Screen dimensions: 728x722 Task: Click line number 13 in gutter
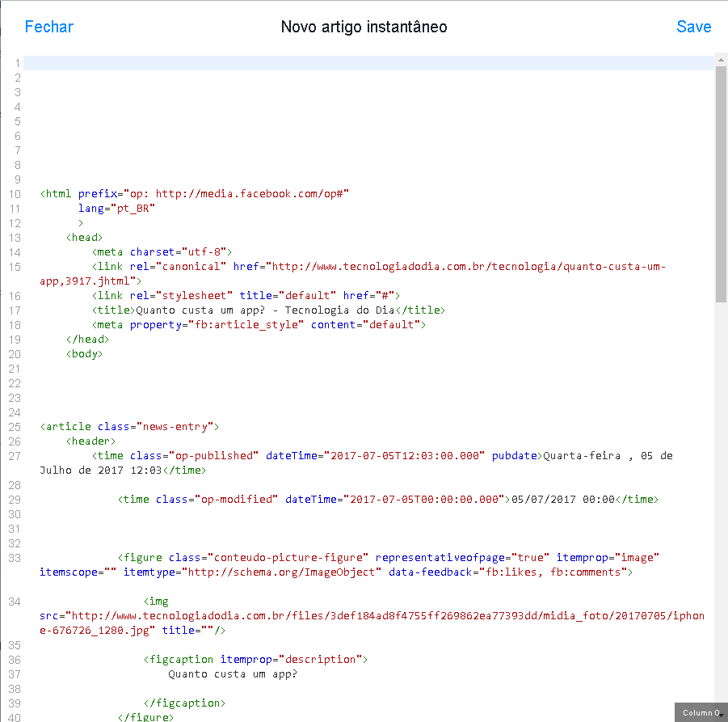pos(15,238)
